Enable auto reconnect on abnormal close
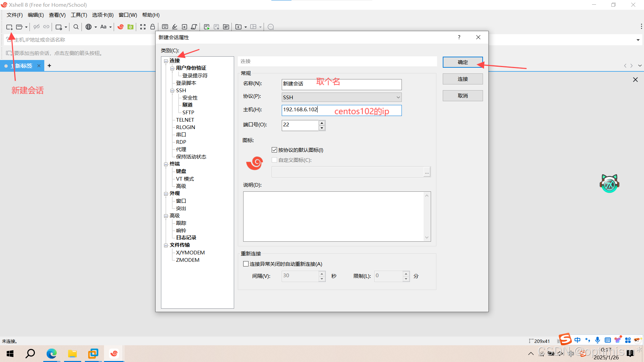The image size is (644, 362). [x=246, y=264]
